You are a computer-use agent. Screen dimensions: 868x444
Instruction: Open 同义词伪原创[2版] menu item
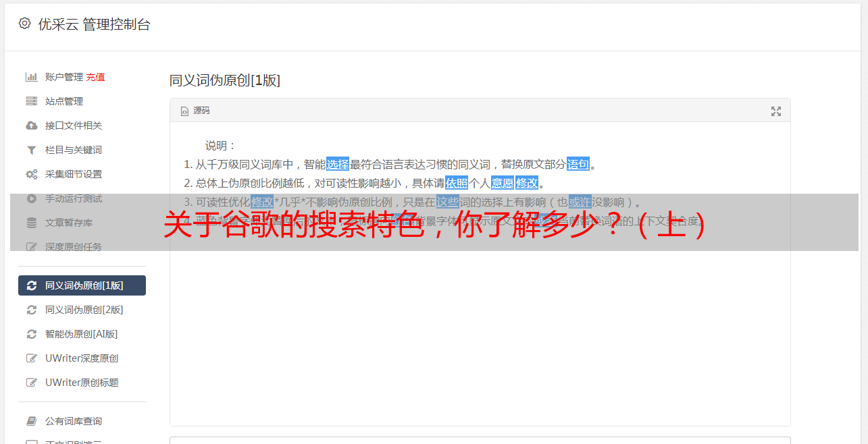tap(82, 310)
